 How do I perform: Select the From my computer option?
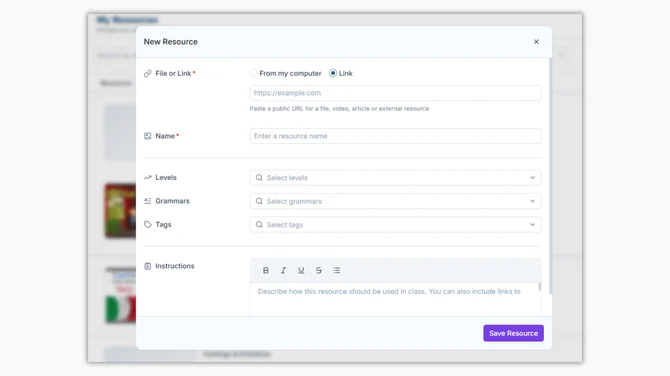[254, 73]
